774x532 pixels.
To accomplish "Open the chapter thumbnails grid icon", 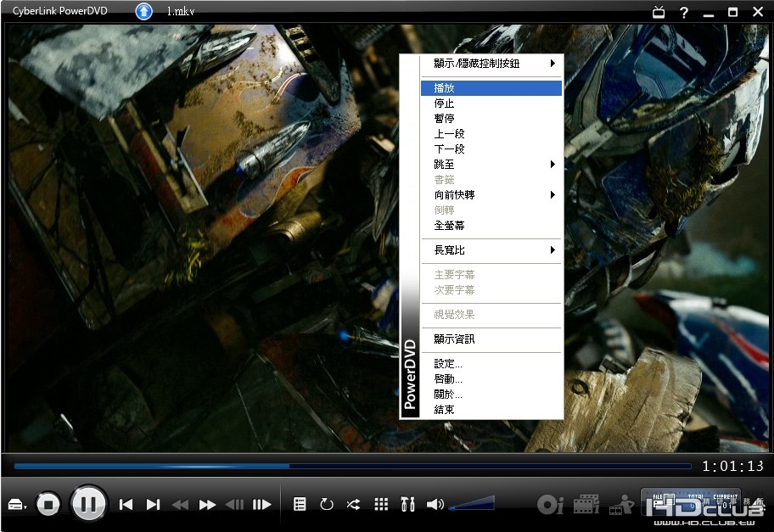I will (380, 504).
